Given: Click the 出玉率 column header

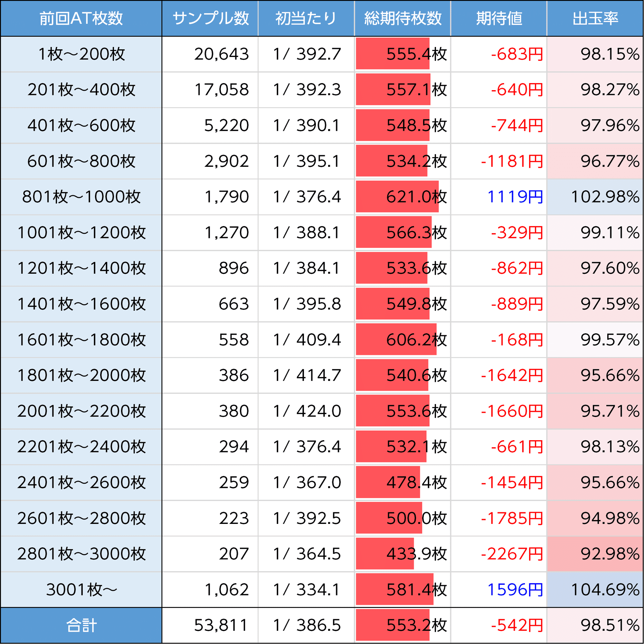Looking at the screenshot, I should coord(595,18).
